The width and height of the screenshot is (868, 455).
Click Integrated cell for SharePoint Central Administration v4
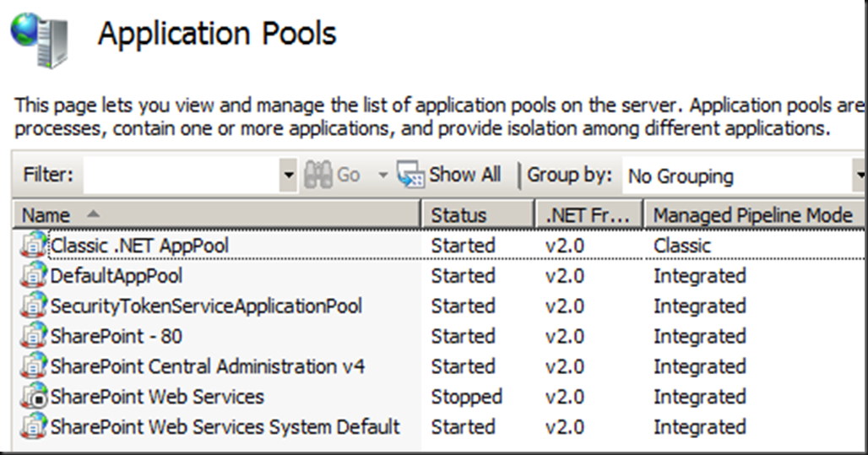[700, 367]
